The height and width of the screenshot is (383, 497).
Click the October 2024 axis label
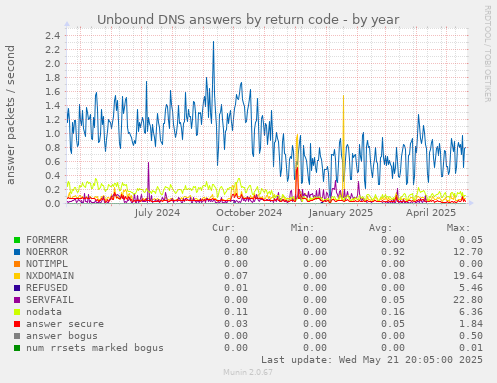click(249, 213)
